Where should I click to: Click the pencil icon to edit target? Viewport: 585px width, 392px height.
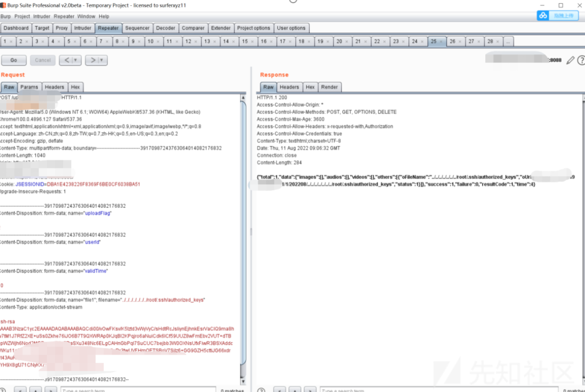tap(570, 61)
